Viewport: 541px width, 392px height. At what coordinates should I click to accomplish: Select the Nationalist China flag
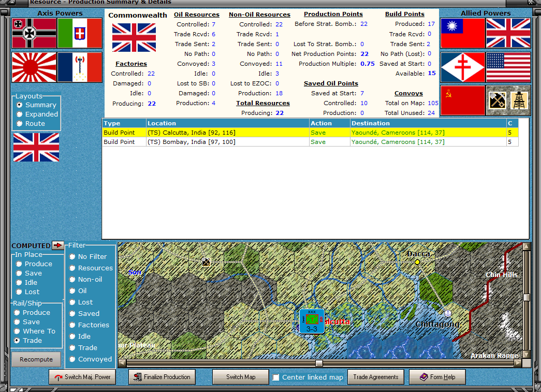pyautogui.click(x=462, y=33)
